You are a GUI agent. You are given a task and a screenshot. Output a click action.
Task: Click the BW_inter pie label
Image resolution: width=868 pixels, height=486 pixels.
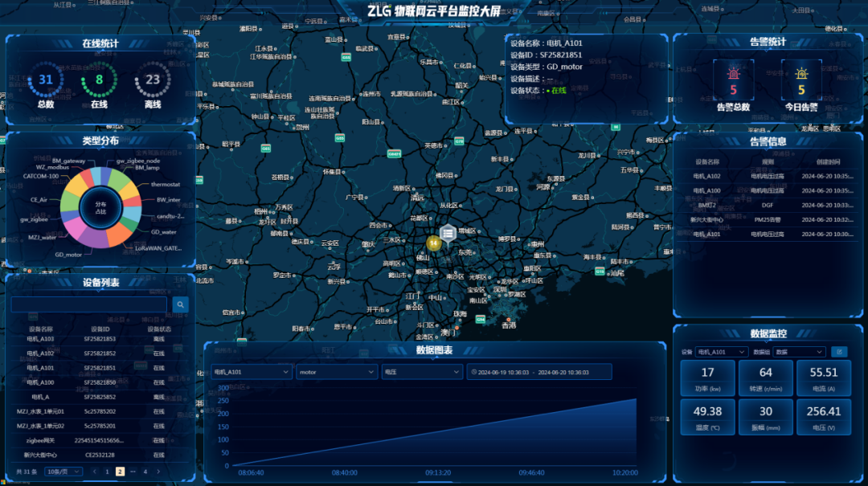[x=168, y=200]
